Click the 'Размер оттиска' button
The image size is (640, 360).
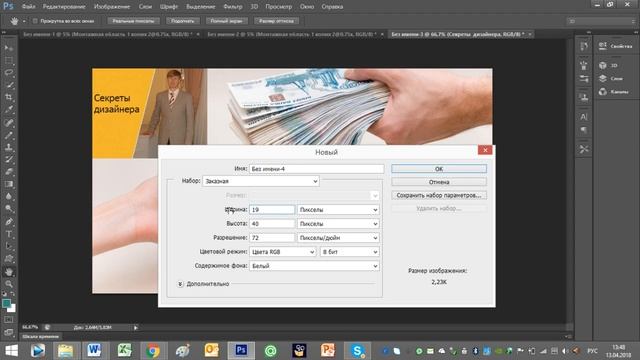click(276, 21)
